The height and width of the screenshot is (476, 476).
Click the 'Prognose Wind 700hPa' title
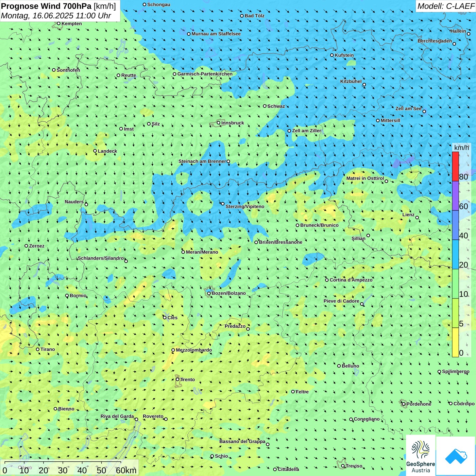46,6
